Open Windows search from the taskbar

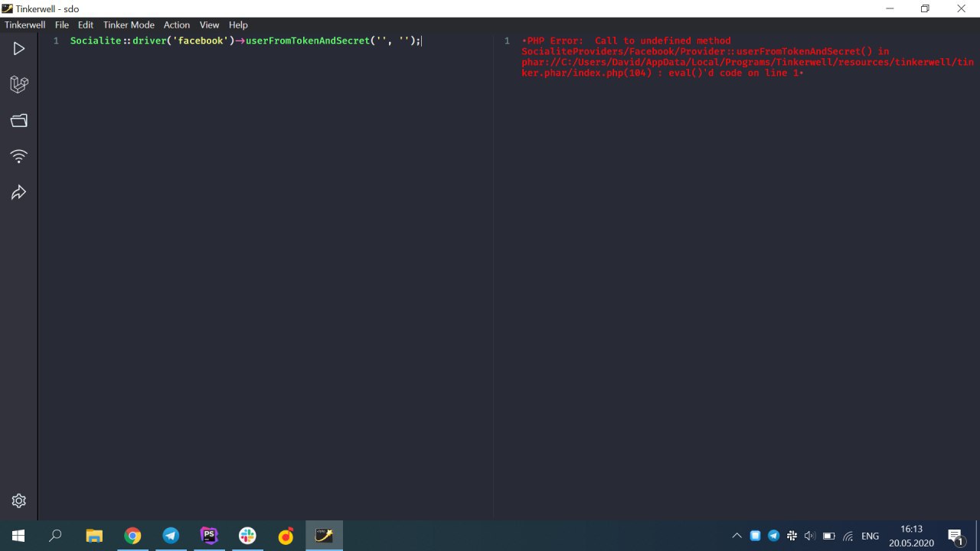(55, 536)
